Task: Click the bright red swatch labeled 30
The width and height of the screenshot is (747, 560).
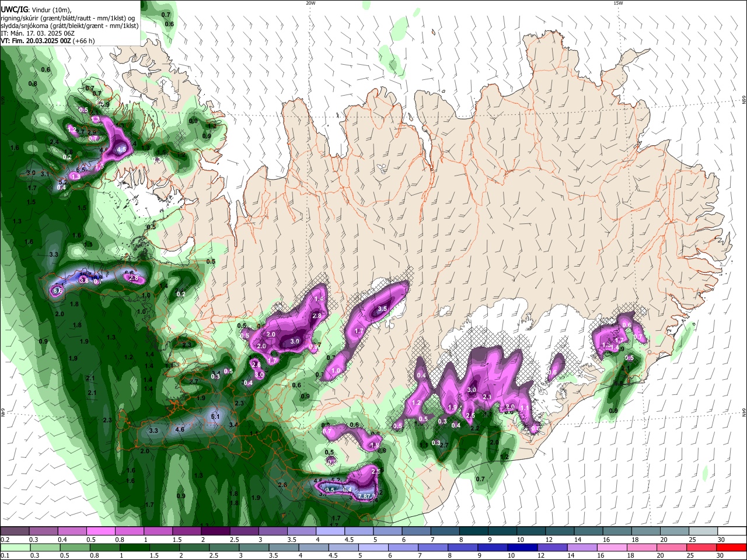Action: tap(732, 547)
